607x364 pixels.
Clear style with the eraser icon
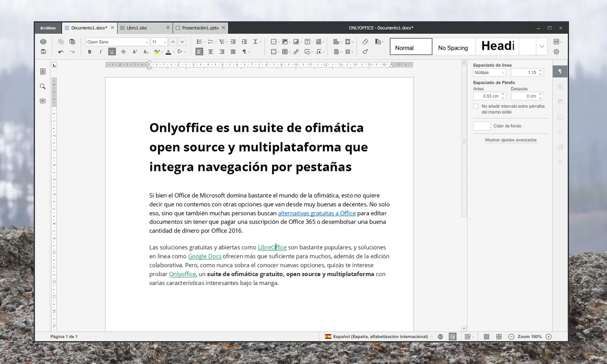(x=365, y=42)
